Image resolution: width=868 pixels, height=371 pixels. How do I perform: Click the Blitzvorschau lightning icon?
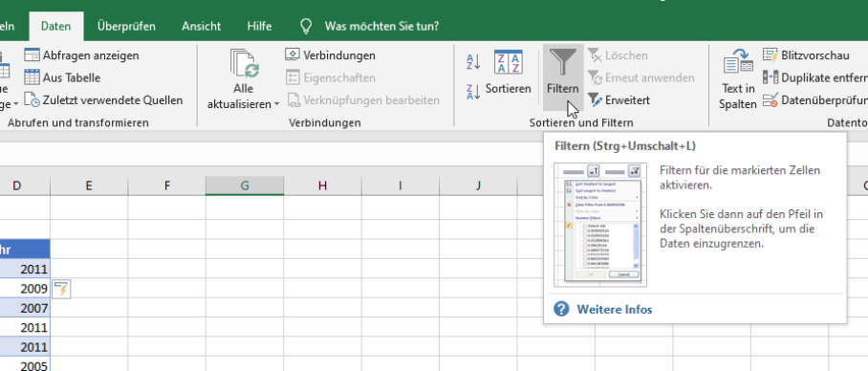tap(770, 55)
